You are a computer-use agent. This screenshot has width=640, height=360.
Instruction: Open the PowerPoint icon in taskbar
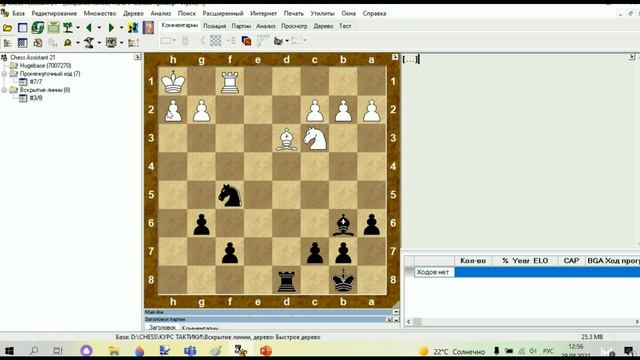click(x=266, y=351)
